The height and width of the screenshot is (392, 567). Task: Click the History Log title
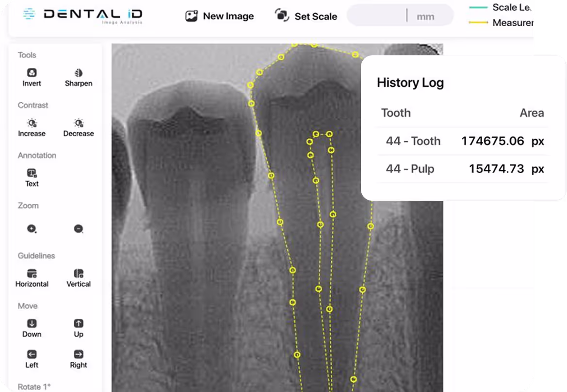(x=410, y=83)
